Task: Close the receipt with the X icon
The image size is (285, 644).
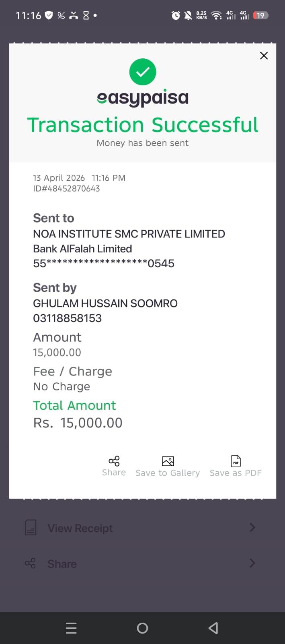Action: click(264, 56)
